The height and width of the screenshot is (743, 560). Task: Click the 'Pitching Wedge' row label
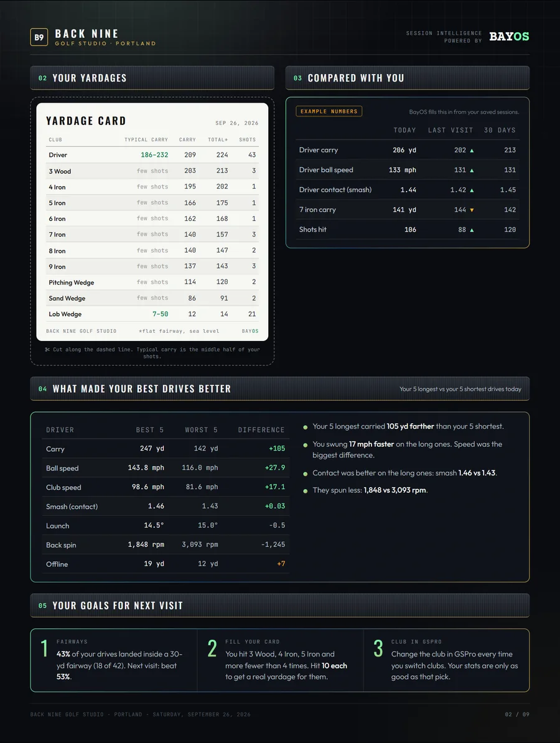click(x=71, y=283)
